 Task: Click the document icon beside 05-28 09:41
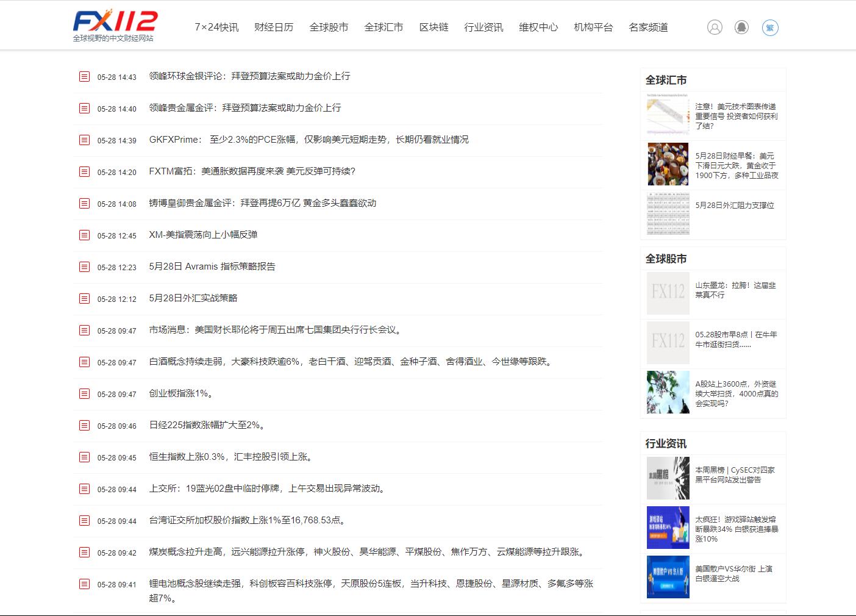click(84, 584)
